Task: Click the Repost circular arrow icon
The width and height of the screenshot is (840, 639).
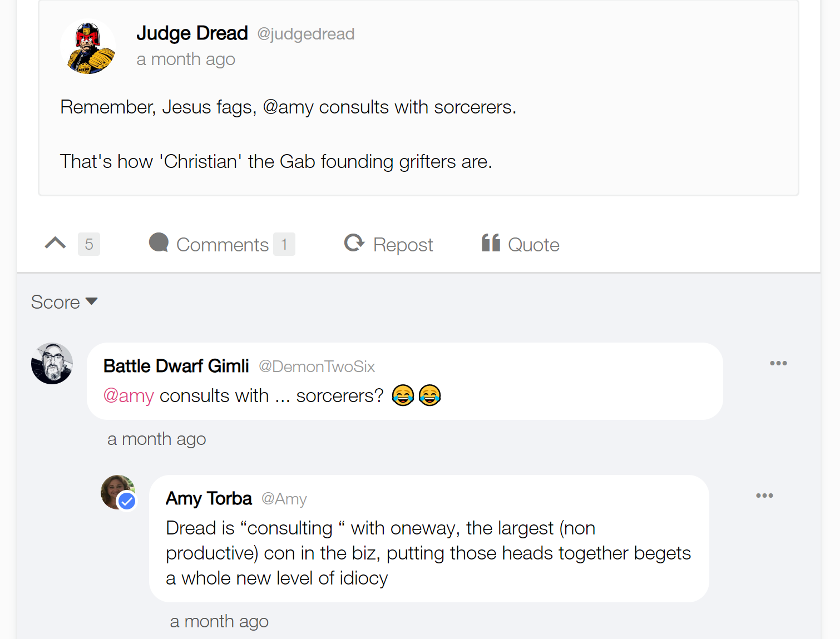Action: coord(354,243)
